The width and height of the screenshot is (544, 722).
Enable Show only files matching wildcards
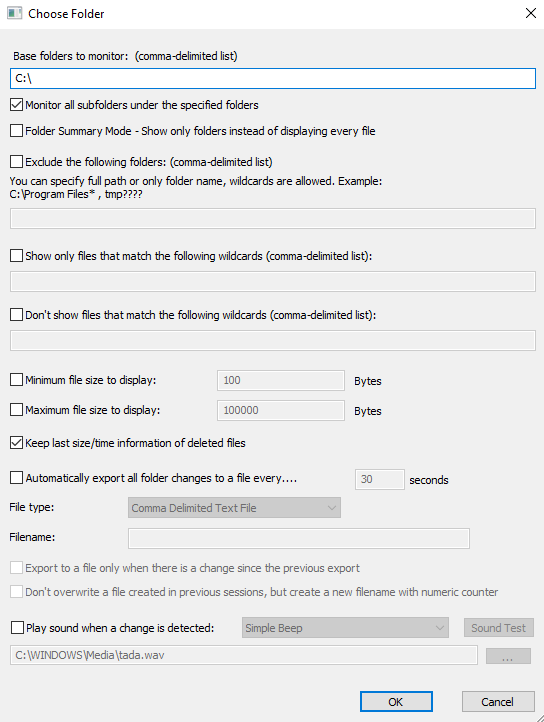point(17,256)
